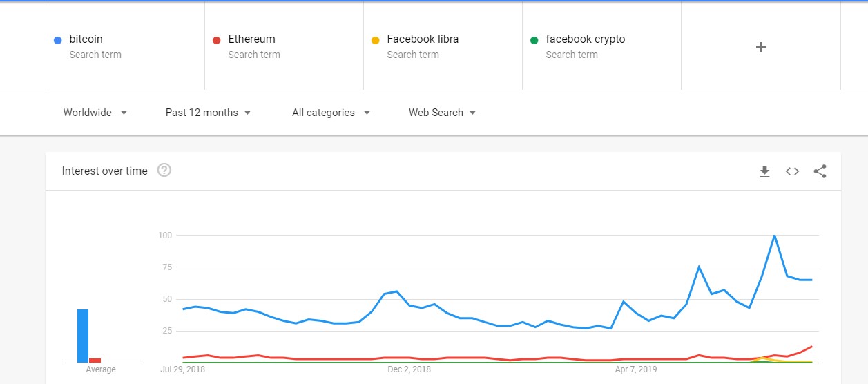Share the Interest over time chart
Screen dimensions: 868x384
click(820, 171)
